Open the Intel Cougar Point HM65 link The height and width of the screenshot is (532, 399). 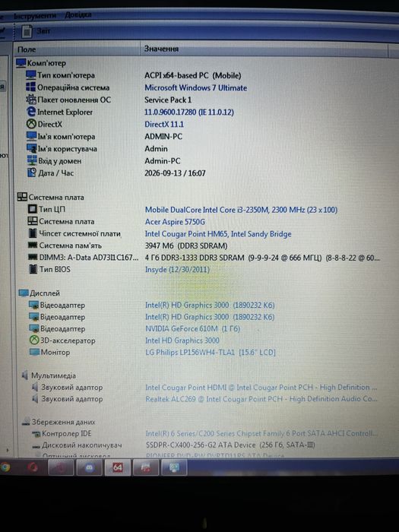pyautogui.click(x=218, y=234)
